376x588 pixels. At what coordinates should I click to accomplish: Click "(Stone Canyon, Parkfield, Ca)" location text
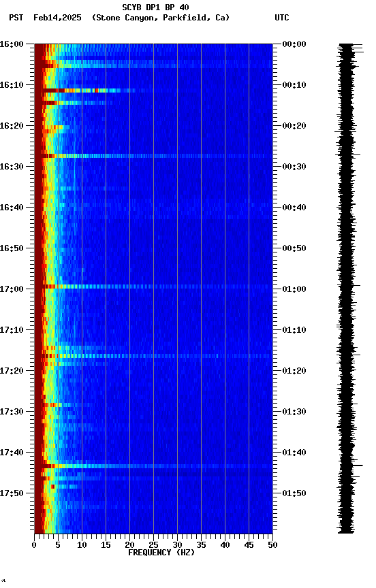pos(161,18)
